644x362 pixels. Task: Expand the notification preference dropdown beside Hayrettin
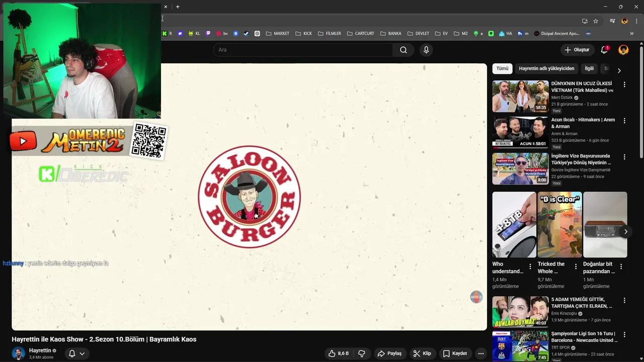click(x=82, y=353)
